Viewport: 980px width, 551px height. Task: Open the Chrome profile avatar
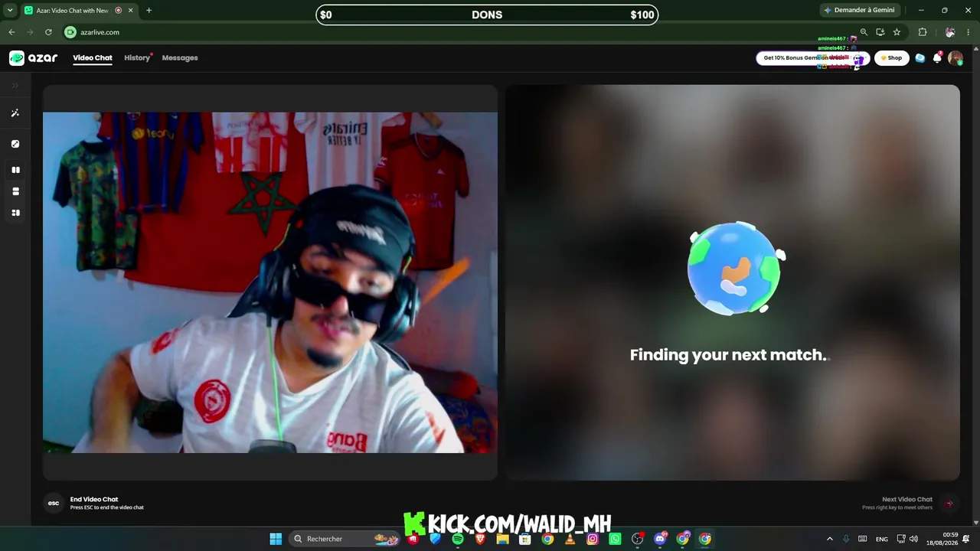coord(950,32)
